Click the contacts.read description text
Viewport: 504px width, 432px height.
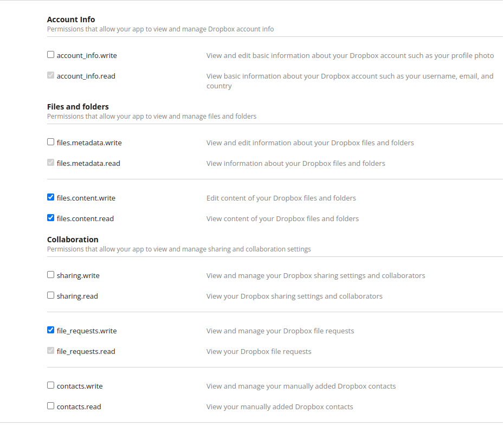[x=280, y=406]
